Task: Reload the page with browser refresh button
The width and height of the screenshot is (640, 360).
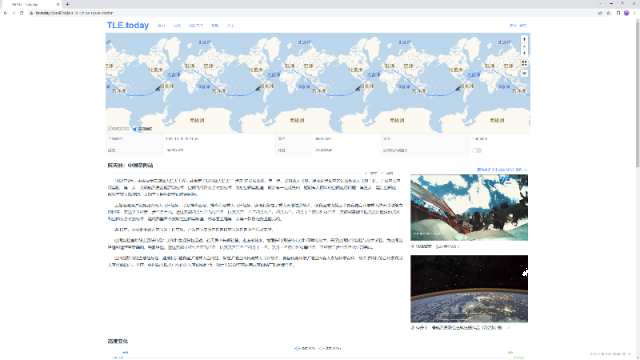Action: tap(21, 13)
